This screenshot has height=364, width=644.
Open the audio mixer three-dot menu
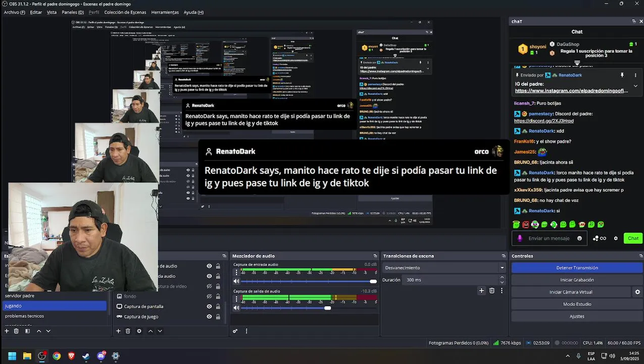246,331
